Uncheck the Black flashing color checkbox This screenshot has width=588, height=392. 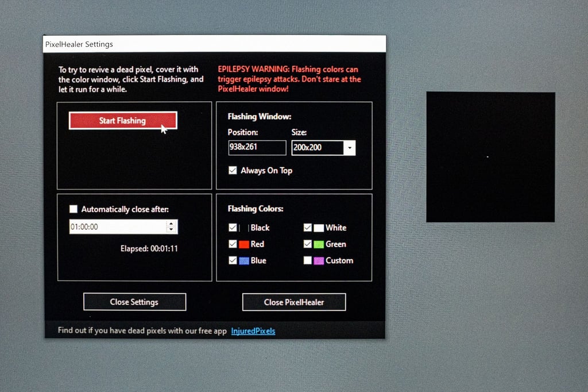point(233,228)
